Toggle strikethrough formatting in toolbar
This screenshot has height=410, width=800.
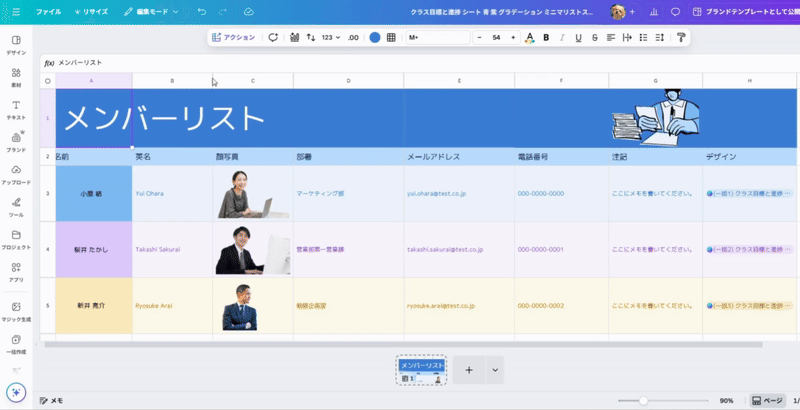(595, 37)
